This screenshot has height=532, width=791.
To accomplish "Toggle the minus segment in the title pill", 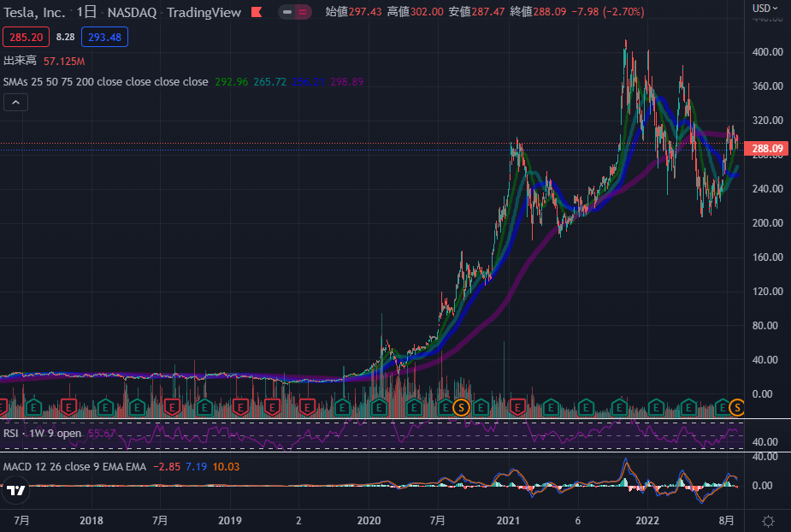I will click(287, 12).
